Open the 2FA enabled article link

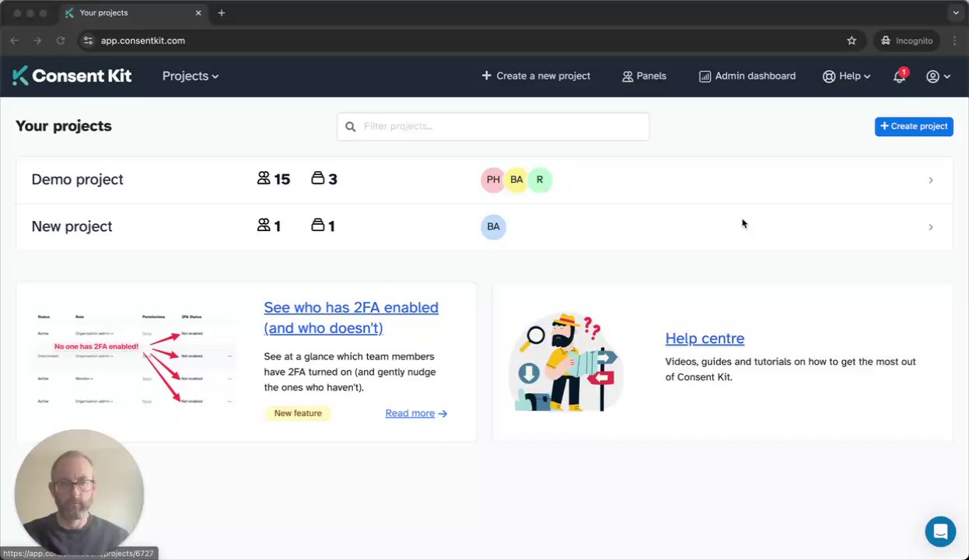pyautogui.click(x=351, y=317)
